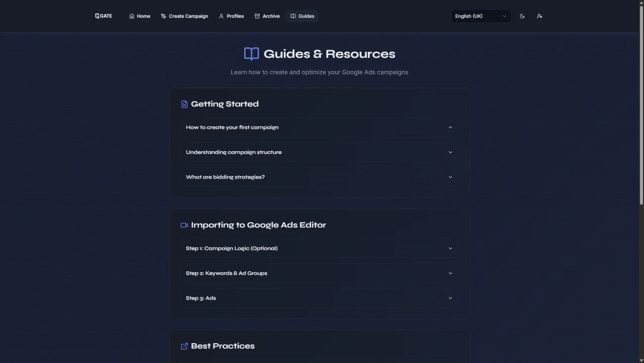
Task: Expand How to create your first campaign
Action: [319, 127]
